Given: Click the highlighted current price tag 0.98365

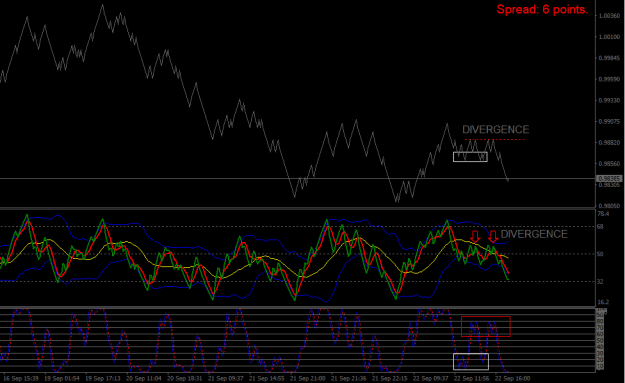Looking at the screenshot, I should tap(609, 179).
